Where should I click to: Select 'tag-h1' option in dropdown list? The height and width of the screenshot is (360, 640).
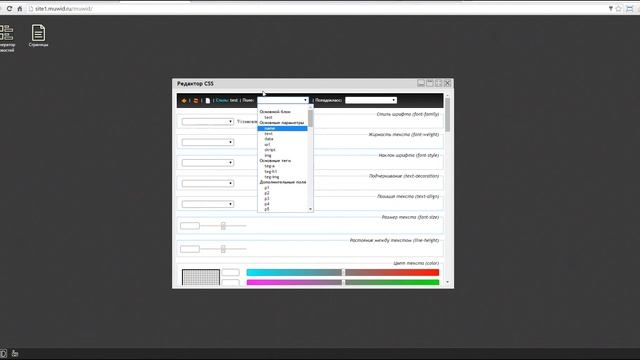(x=282, y=171)
